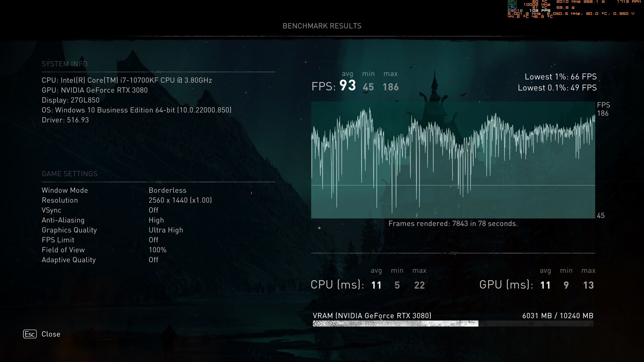Click the CPU: Intel Core i7-10700KF line

tap(127, 80)
